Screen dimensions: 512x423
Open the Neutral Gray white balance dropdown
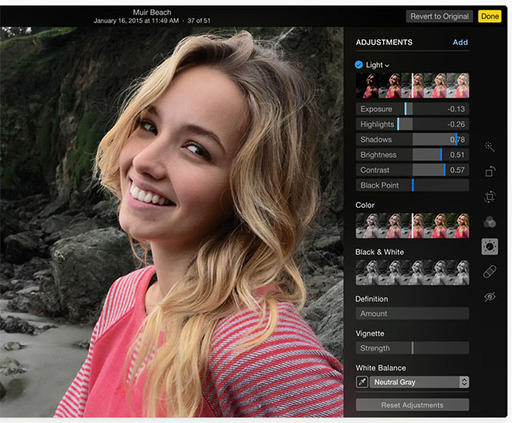pyautogui.click(x=419, y=382)
